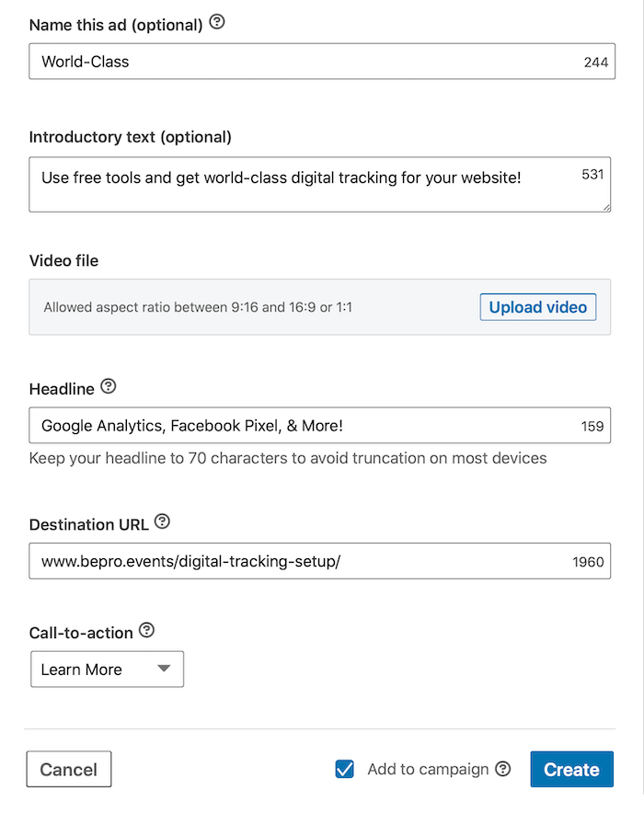
Task: Focus the Name this ad field
Action: pos(322,62)
